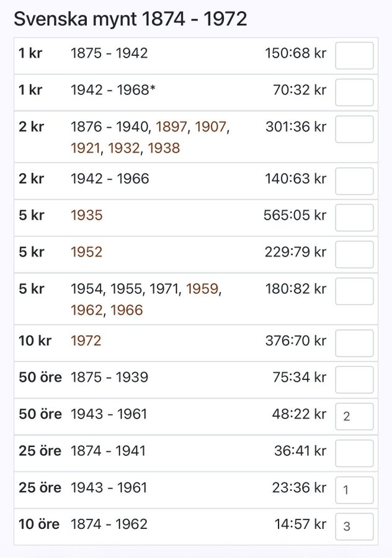392x558 pixels.
Task: Select quantity box for 25 öre 1874 - 1941
Action: point(354,453)
